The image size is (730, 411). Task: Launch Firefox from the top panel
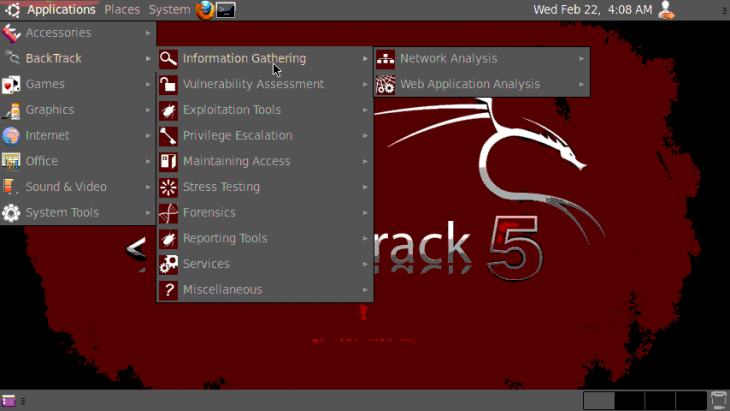[205, 10]
